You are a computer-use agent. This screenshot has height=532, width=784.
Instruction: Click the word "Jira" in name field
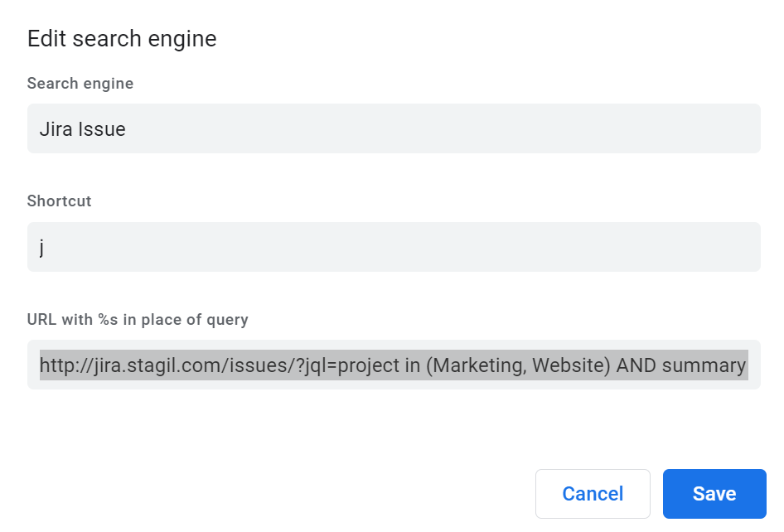(x=56, y=129)
